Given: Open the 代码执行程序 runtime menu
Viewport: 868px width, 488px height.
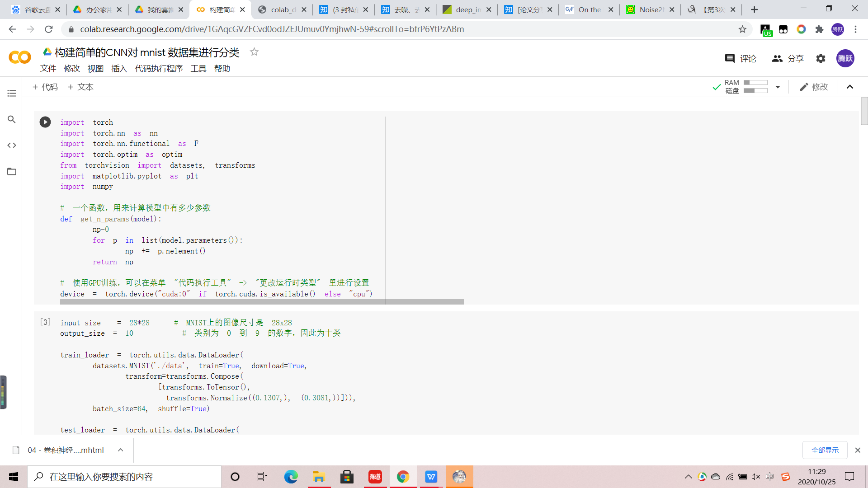Looking at the screenshot, I should 159,69.
